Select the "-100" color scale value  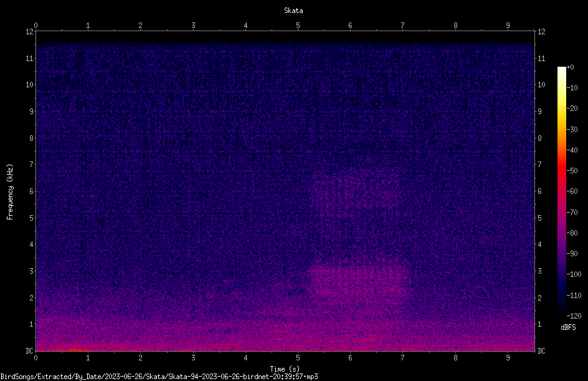[574, 274]
